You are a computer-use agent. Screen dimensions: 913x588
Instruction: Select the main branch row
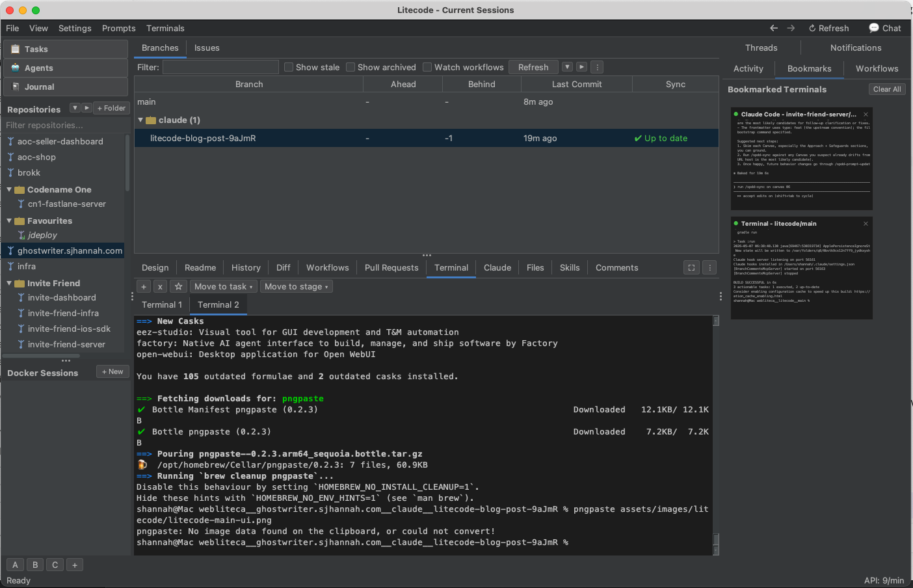(426, 101)
